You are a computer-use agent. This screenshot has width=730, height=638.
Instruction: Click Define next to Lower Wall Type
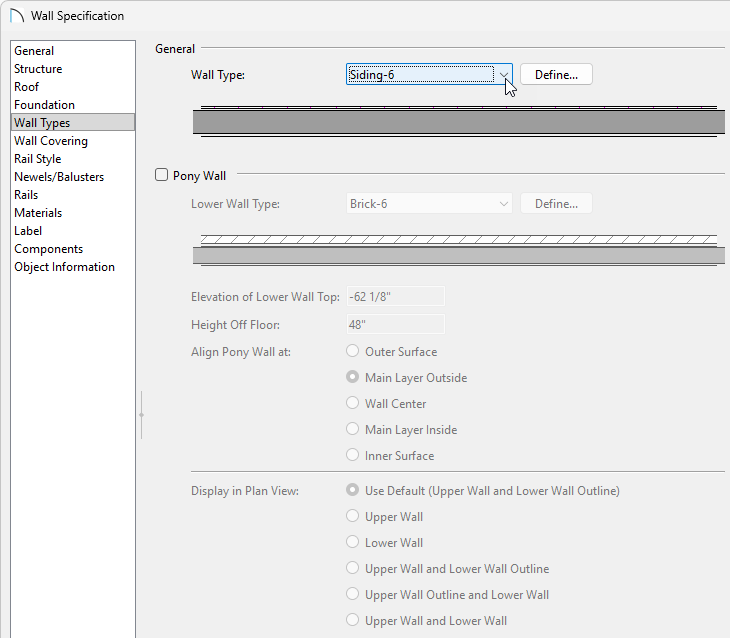(x=556, y=204)
